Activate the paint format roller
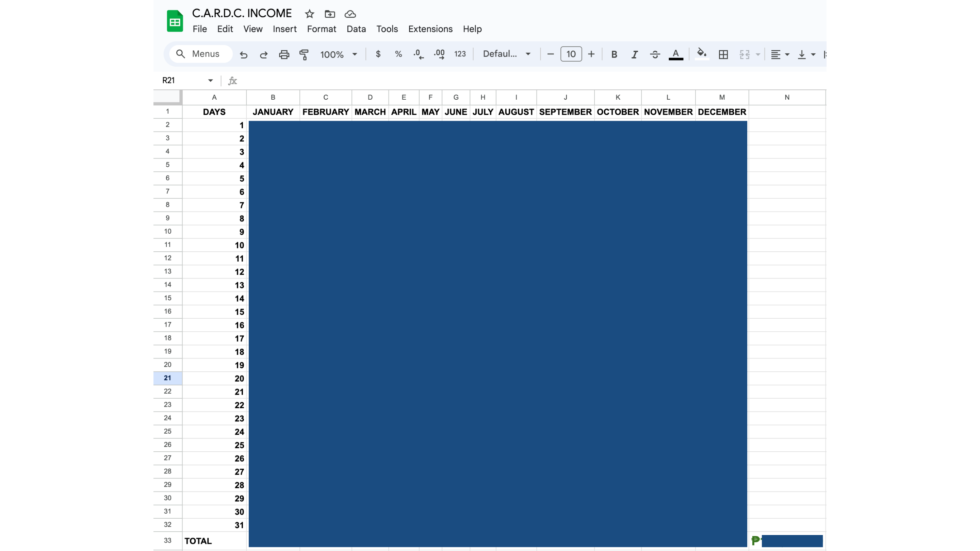This screenshot has height=551, width=980. tap(304, 54)
